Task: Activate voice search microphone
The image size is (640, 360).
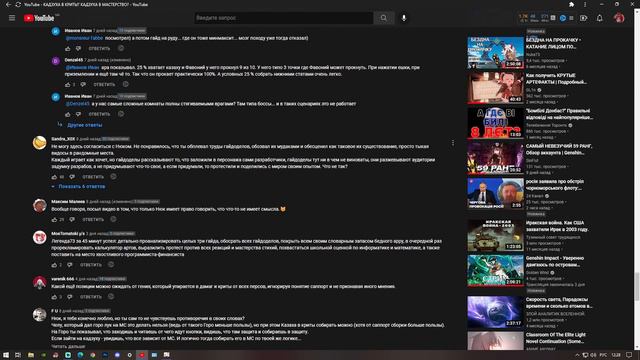Action: (x=404, y=18)
